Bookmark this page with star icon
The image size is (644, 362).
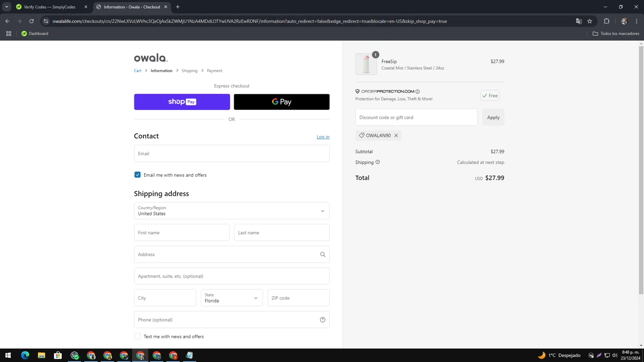click(589, 21)
